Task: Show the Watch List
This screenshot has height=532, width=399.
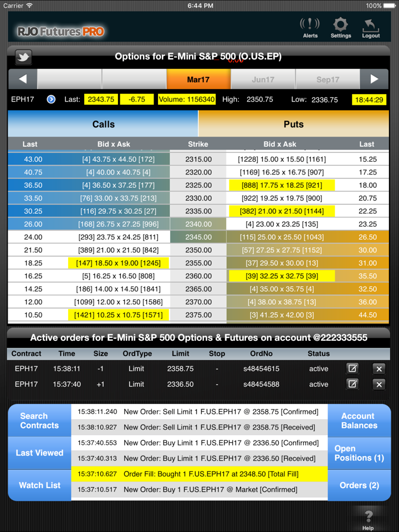Action: (x=39, y=485)
